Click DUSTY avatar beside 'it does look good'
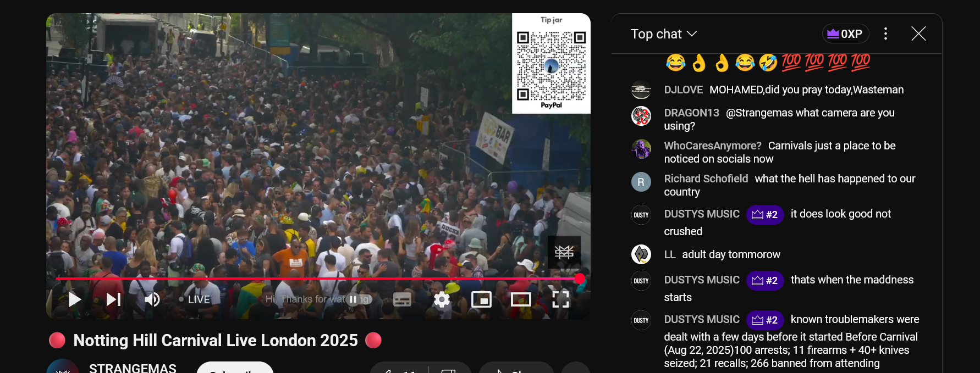Screen dimensions: 980x373 641,215
